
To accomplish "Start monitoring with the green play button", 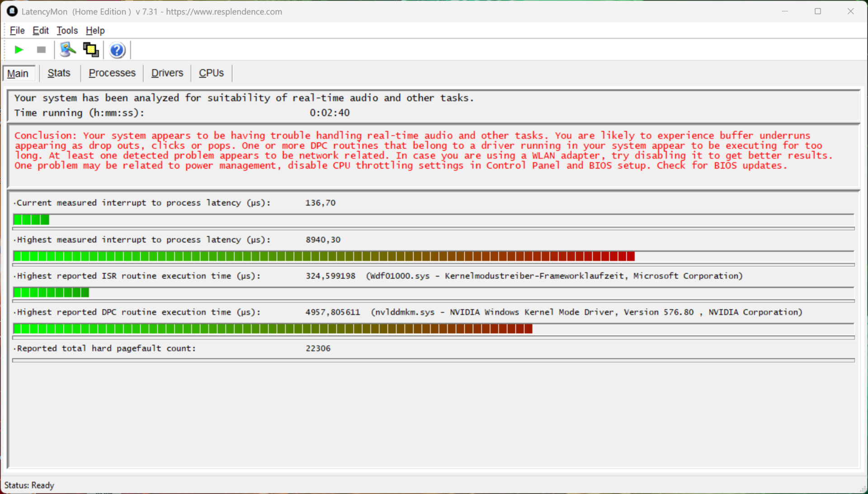I will [19, 50].
